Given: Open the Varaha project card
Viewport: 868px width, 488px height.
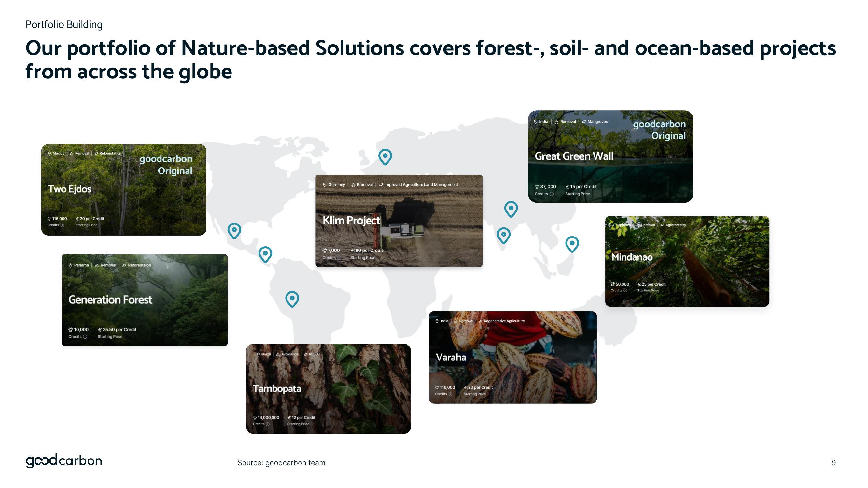Looking at the screenshot, I should [512, 357].
